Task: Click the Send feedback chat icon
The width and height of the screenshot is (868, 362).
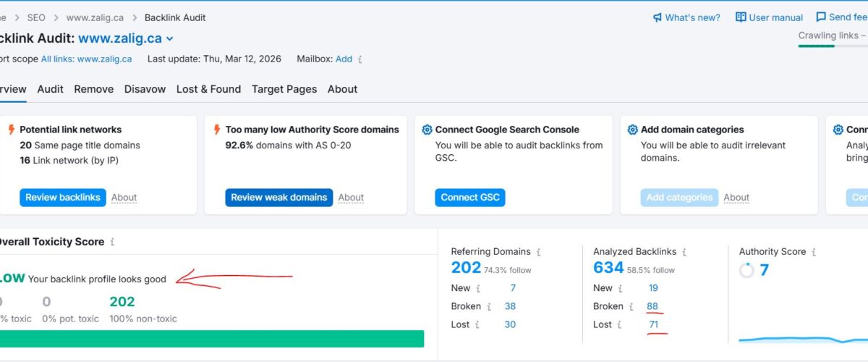Action: tap(821, 17)
